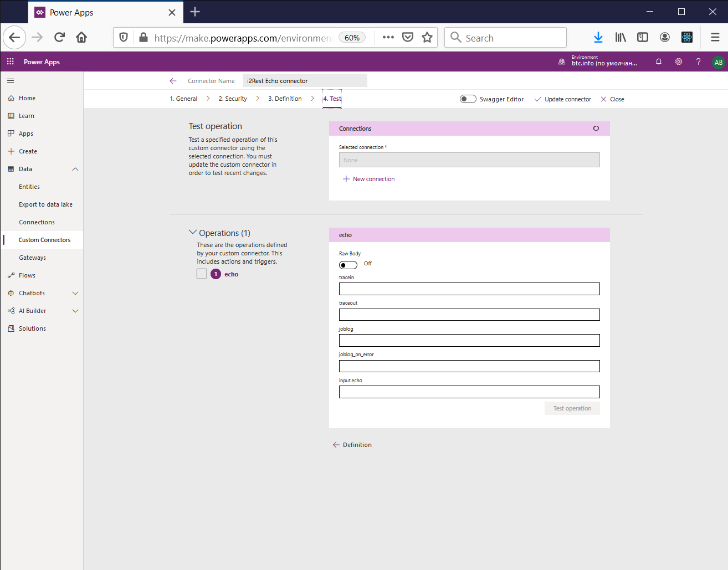Open Export to data lake
Image resolution: width=728 pixels, height=570 pixels.
(x=45, y=204)
